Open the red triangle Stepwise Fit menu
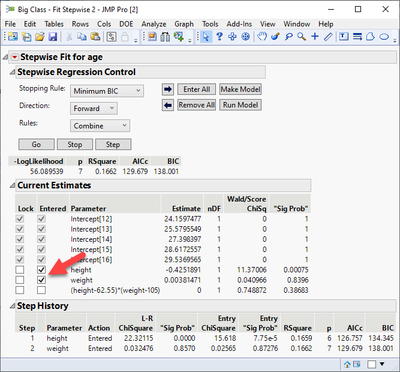Screen dimensions: 400x372 click(14, 57)
